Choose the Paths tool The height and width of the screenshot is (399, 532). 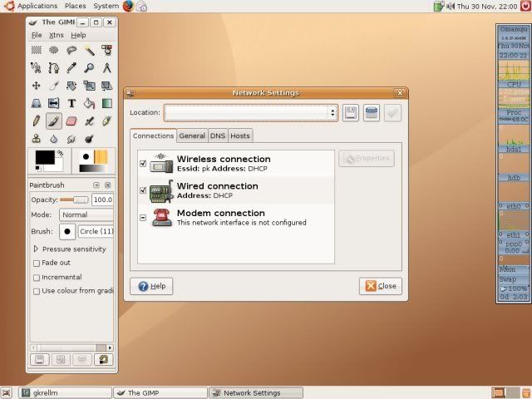tap(54, 68)
